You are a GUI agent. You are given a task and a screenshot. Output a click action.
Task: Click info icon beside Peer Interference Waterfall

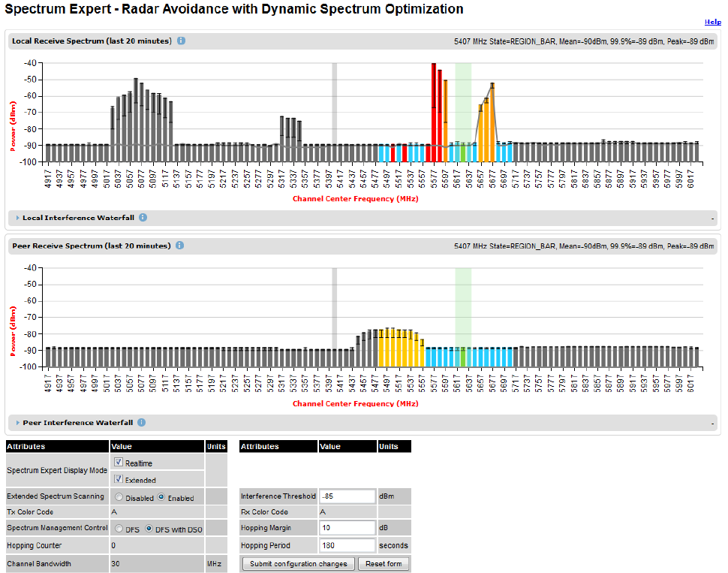142,423
